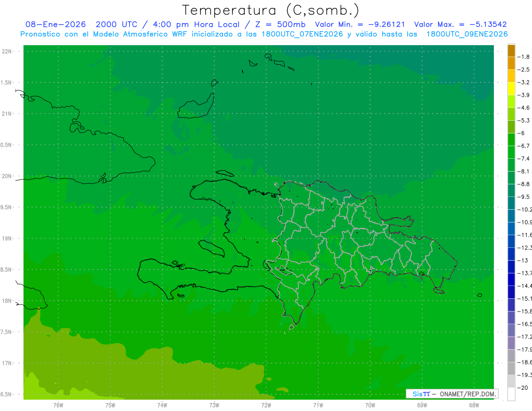The width and height of the screenshot is (532, 411).
Task: Click the '72W' longitude label
Action: [266, 405]
